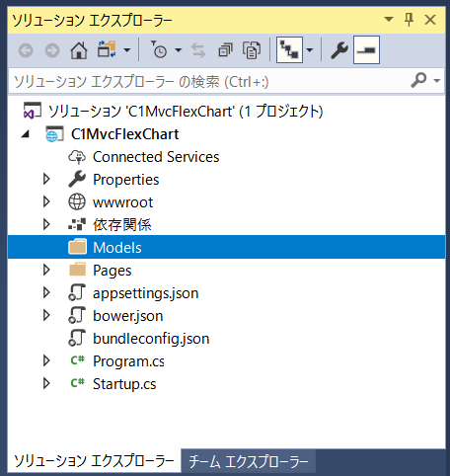Expand the wwwroot node
The image size is (450, 476).
click(x=46, y=201)
